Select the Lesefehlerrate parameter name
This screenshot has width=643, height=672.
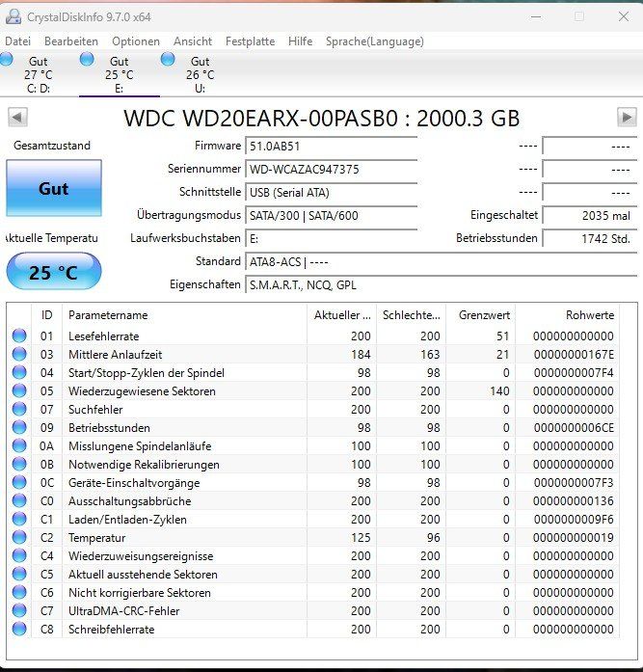[x=104, y=336]
